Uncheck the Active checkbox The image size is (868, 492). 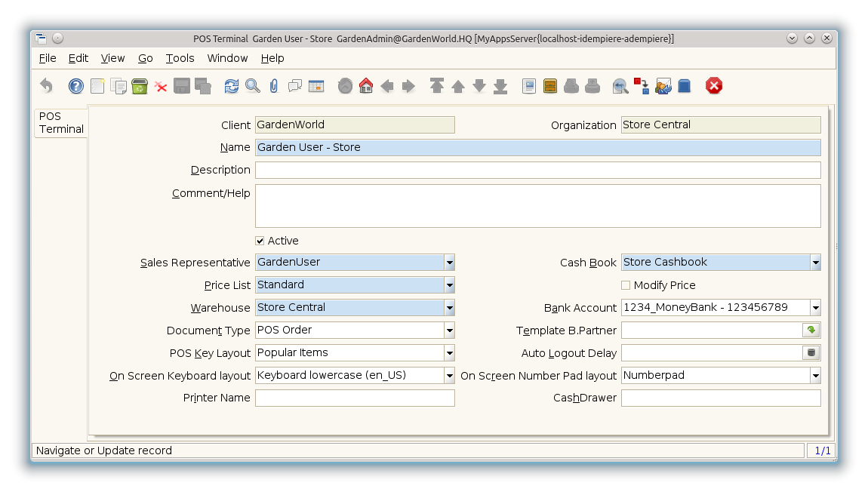260,241
